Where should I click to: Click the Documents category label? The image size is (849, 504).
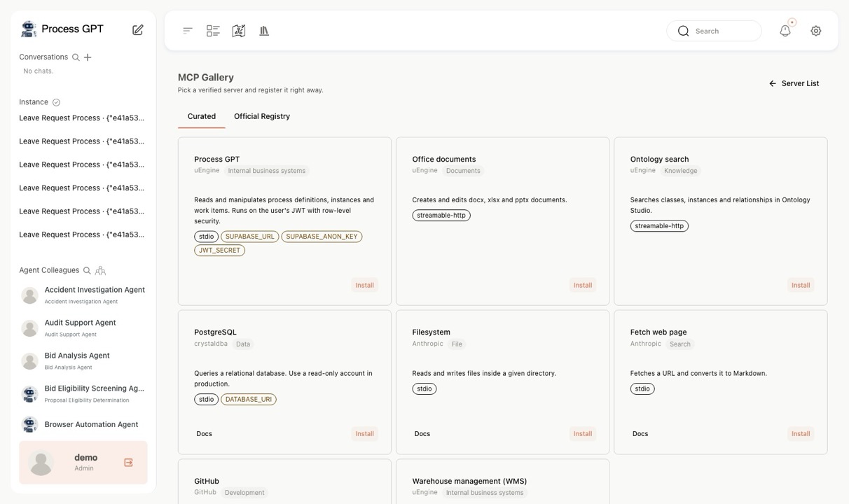tap(463, 171)
